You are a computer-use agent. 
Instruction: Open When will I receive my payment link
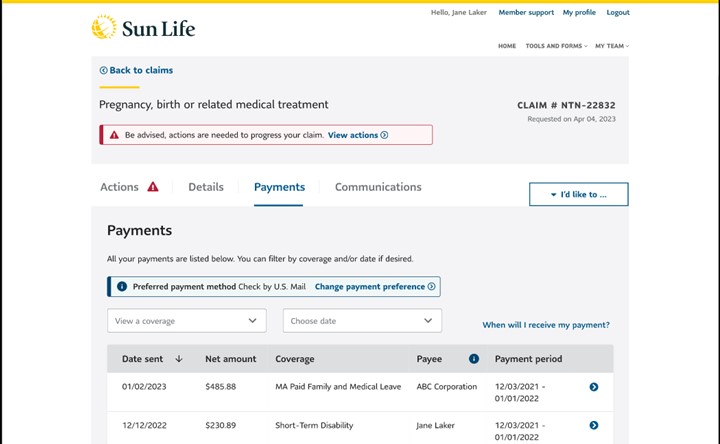click(x=545, y=325)
